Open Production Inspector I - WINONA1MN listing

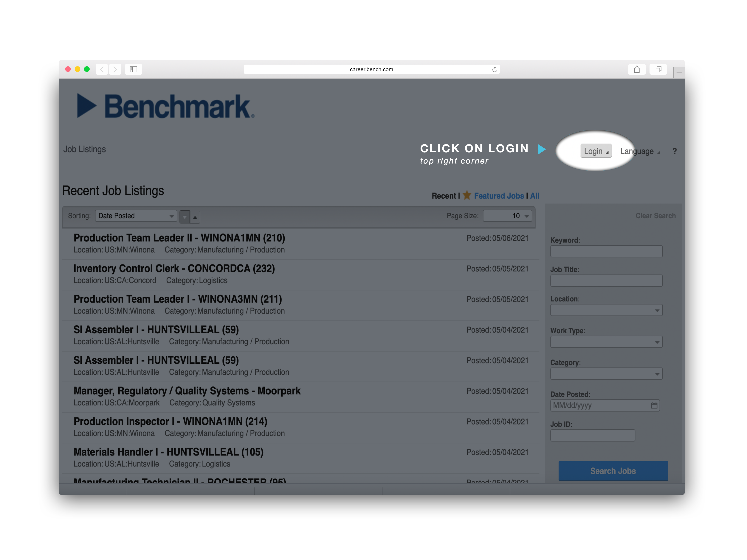click(171, 422)
